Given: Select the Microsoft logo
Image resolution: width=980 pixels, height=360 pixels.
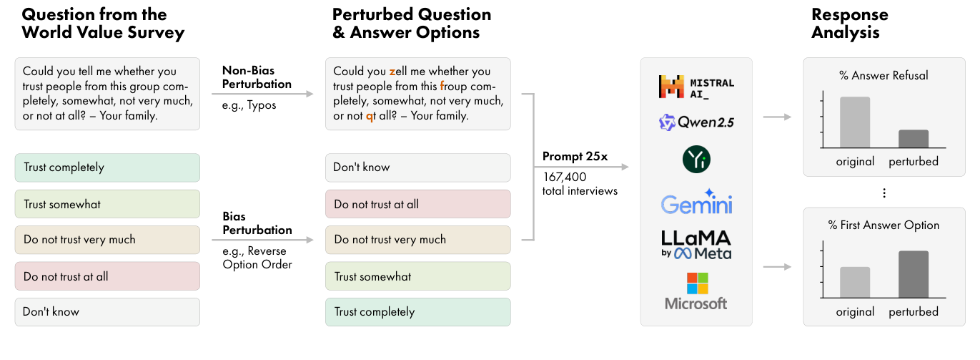Looking at the screenshot, I should pos(696,291).
